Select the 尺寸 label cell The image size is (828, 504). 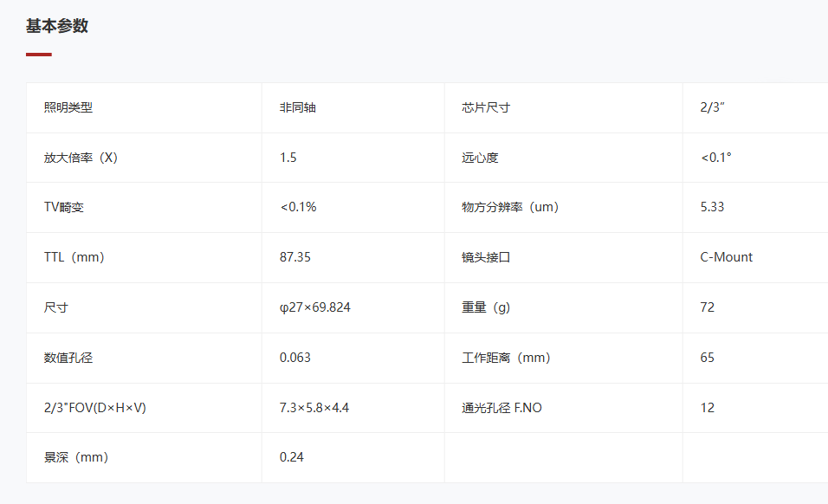pos(144,307)
